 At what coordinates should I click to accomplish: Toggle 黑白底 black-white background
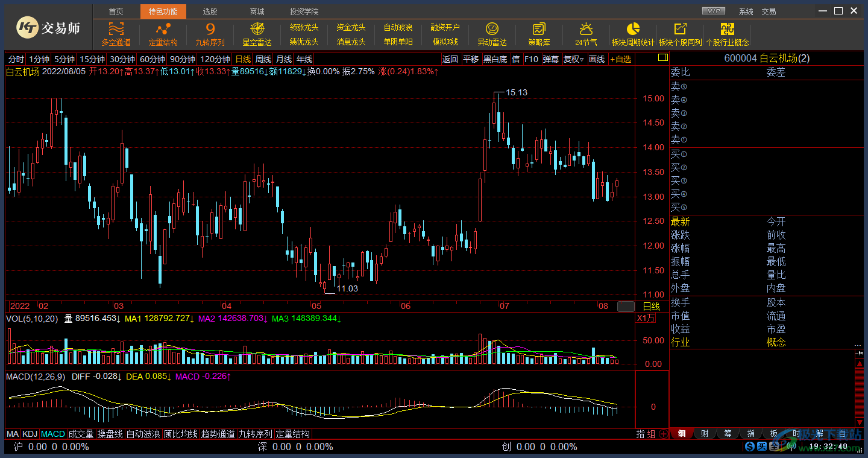[x=495, y=59]
